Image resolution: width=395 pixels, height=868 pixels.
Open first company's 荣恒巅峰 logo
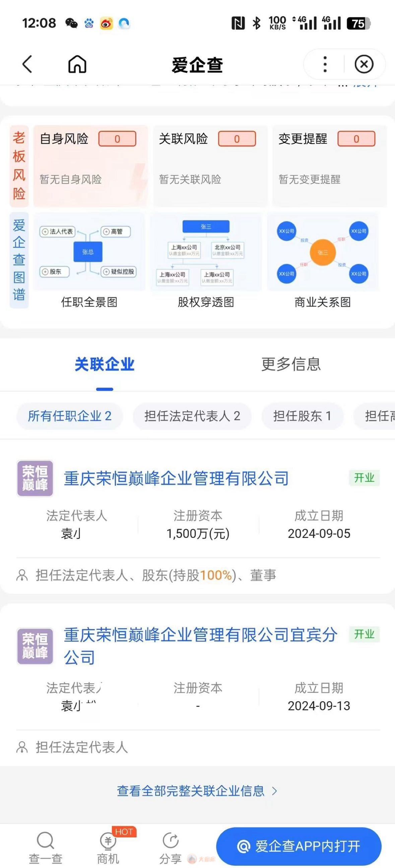[35, 478]
